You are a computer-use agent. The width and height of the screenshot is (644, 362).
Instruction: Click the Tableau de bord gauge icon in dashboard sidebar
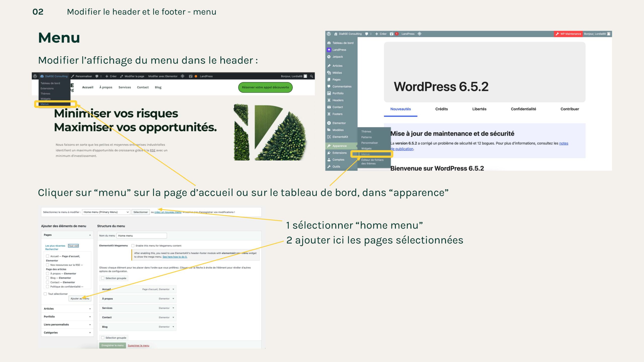329,43
